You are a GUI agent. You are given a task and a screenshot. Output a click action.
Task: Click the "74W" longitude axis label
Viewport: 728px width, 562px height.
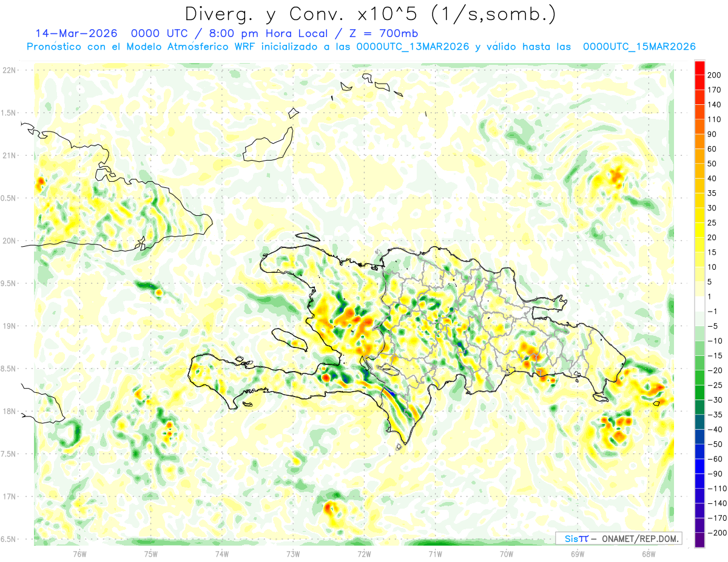point(222,554)
